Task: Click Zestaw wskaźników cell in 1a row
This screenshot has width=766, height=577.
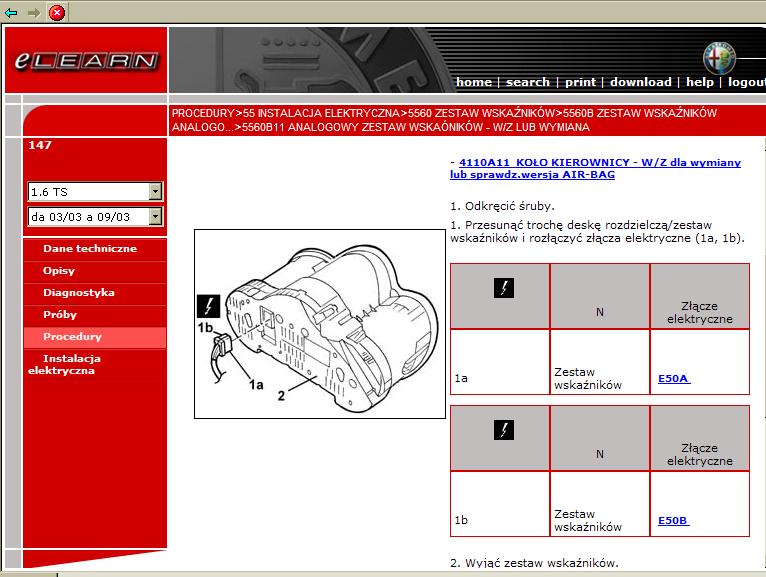Action: (600, 362)
